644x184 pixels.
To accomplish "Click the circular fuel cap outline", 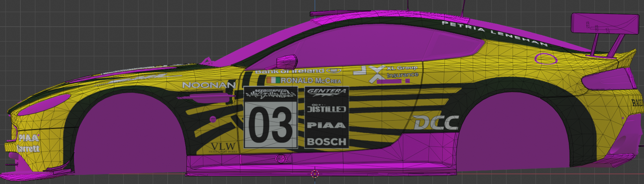I will [x=546, y=59].
